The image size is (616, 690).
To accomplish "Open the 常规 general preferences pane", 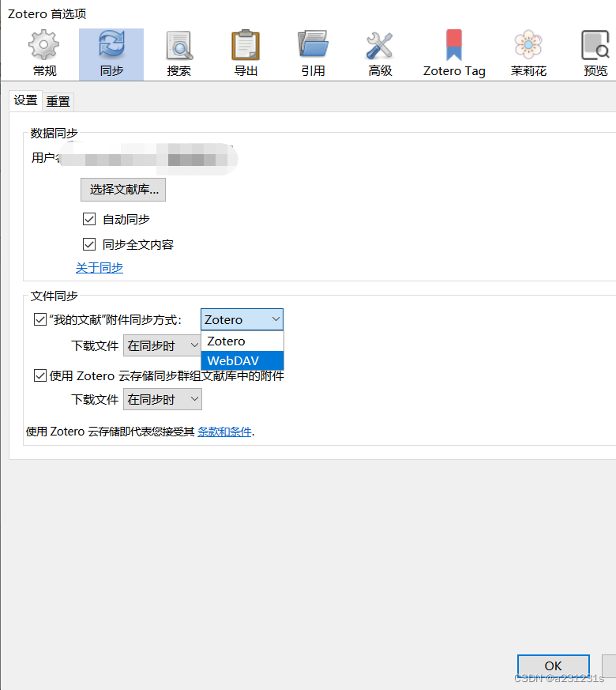I will 44,54.
